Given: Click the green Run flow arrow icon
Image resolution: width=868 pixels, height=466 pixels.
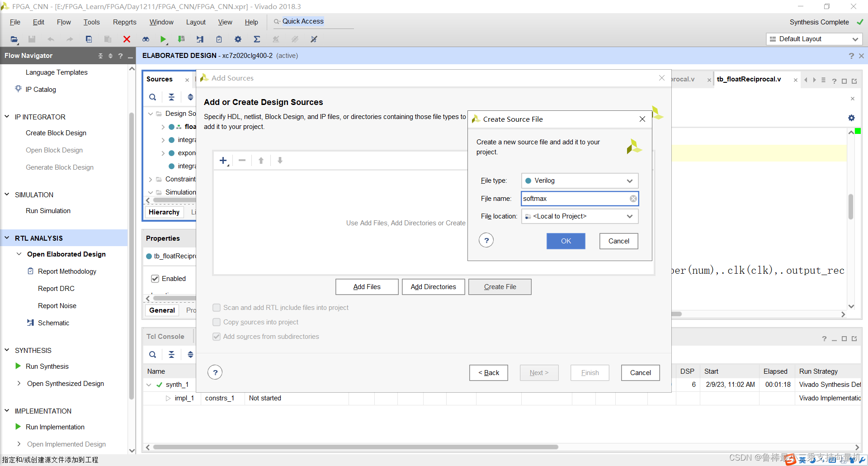Looking at the screenshot, I should [x=163, y=39].
